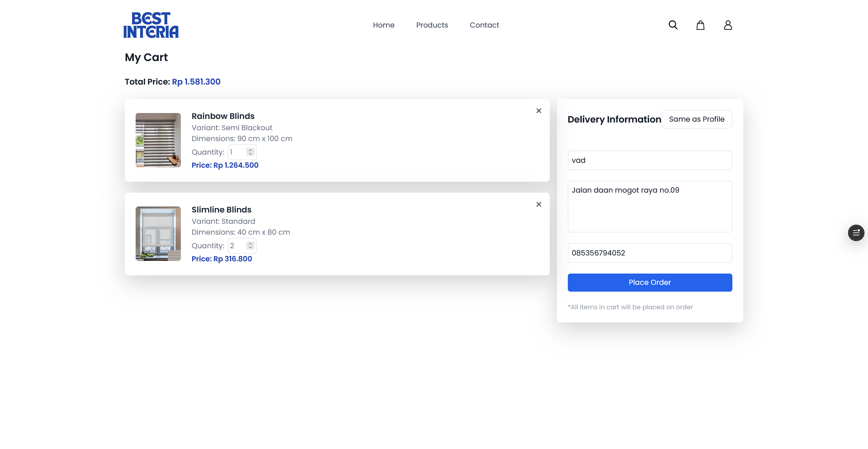Click the phone number field
This screenshot has width=868, height=449.
click(650, 253)
